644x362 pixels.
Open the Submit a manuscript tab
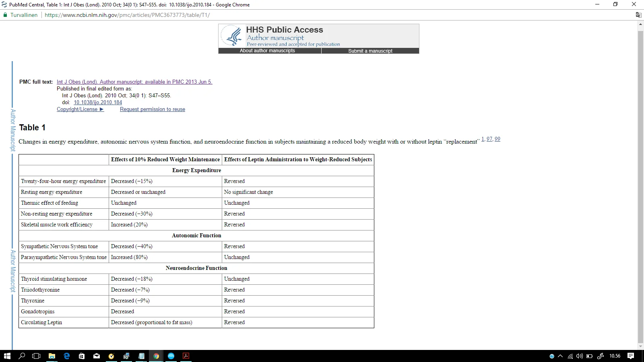pyautogui.click(x=370, y=51)
